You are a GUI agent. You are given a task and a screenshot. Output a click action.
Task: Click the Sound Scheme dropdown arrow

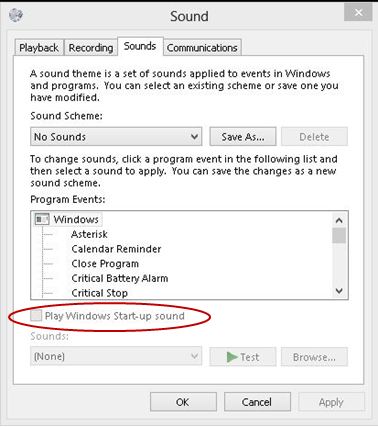click(194, 137)
